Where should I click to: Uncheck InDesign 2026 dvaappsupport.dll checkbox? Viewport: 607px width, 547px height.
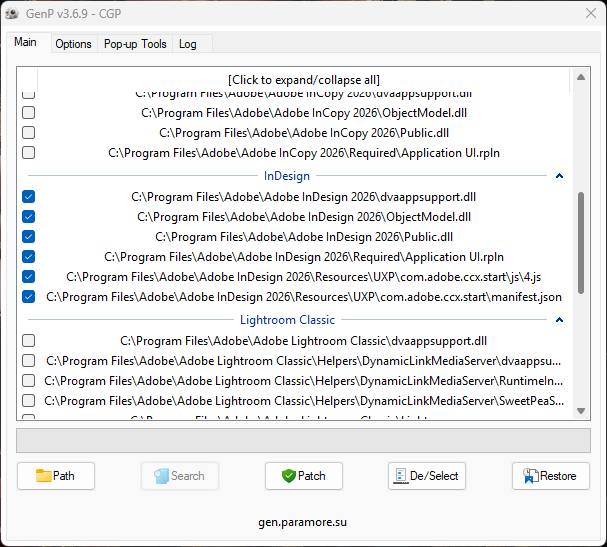(28, 197)
